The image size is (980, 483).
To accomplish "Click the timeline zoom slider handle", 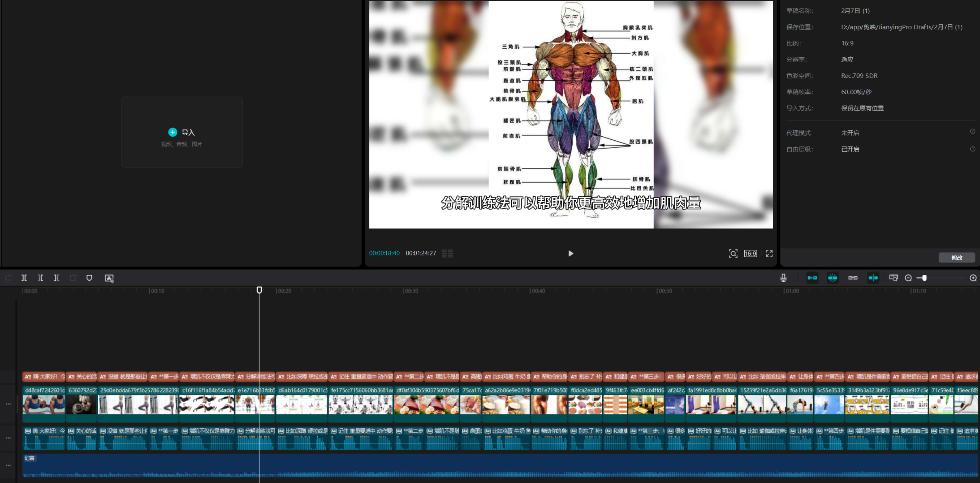I will [x=924, y=278].
